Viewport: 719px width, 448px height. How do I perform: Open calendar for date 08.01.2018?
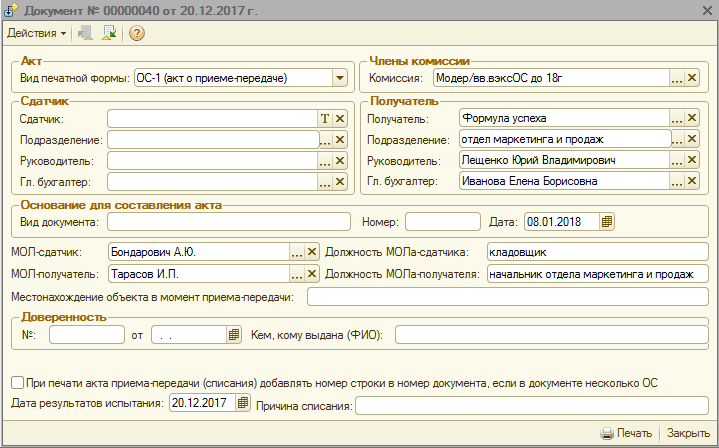click(x=607, y=221)
